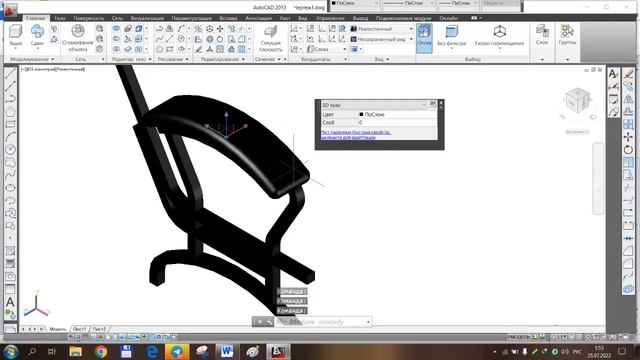Open the color ПоСлою dropdown in title bar

click(x=354, y=3)
